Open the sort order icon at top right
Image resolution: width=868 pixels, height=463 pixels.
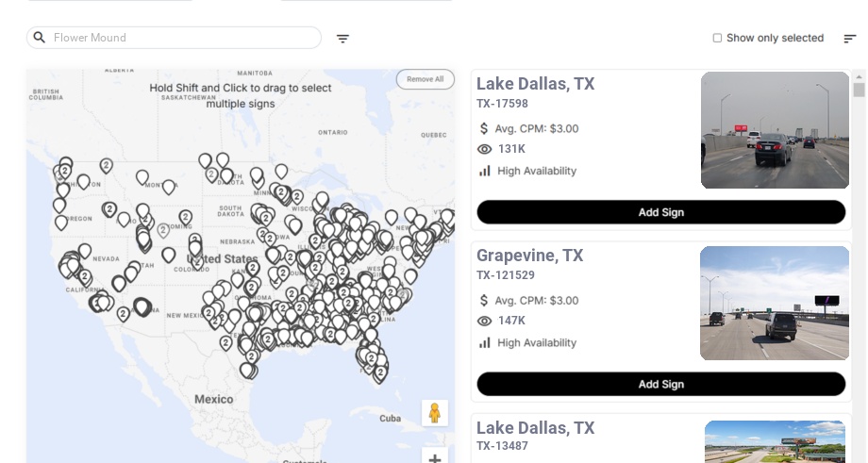[x=849, y=39]
